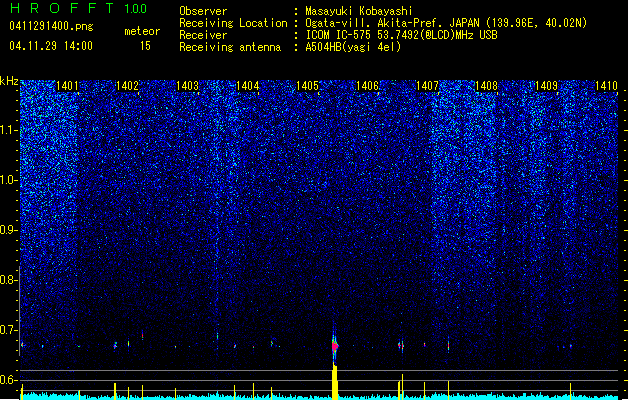Image resolution: width=629 pixels, height=400 pixels.
Task: Click the 0.6 kHz axis tick label
Action: (x=8, y=380)
